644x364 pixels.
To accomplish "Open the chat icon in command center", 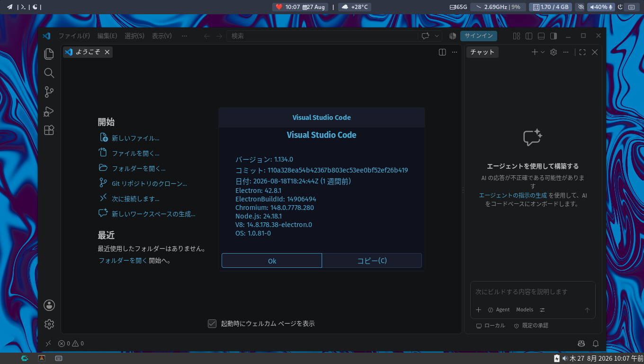I will coord(425,36).
